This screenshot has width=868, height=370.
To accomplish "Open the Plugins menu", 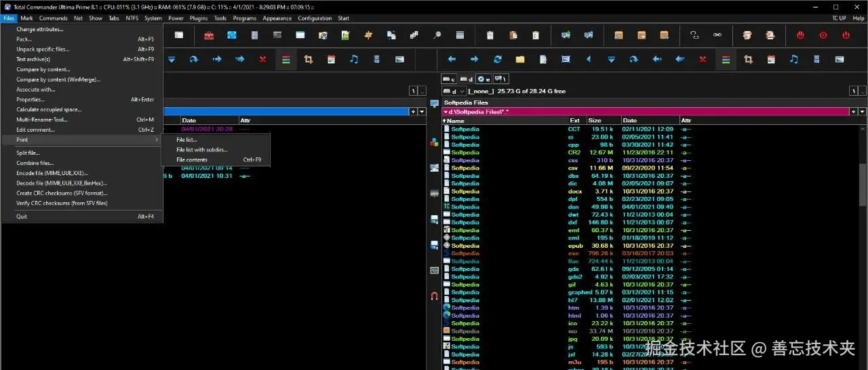I will coord(199,18).
